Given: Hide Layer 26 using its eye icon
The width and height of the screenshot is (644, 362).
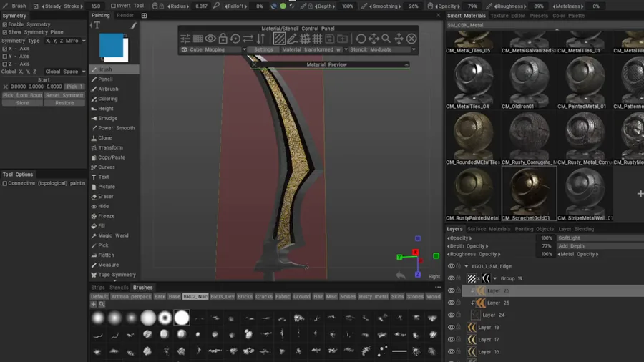Looking at the screenshot, I should (x=451, y=290).
